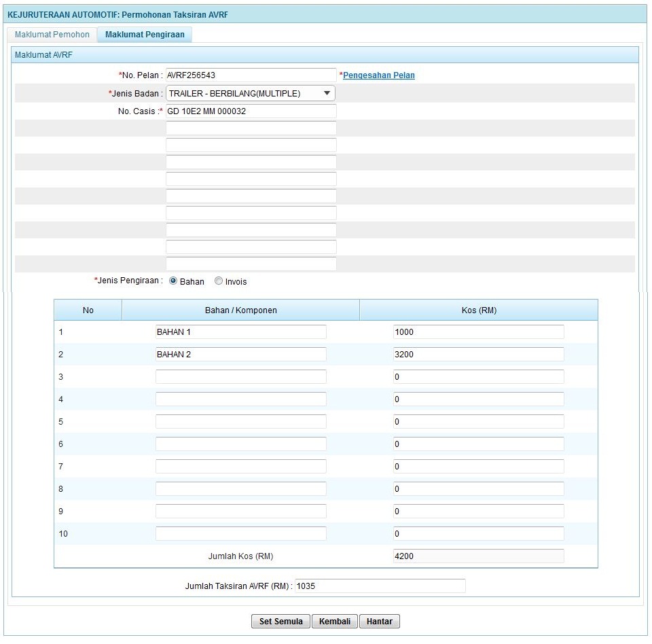652x644 pixels.
Task: Click the row 5 Bahan/Komponen field
Action: pos(240,422)
